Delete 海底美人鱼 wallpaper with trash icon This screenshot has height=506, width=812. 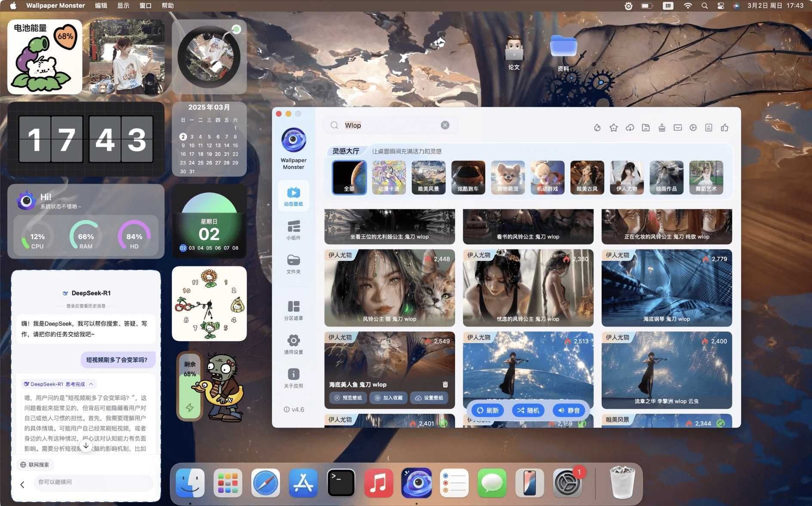pos(445,384)
